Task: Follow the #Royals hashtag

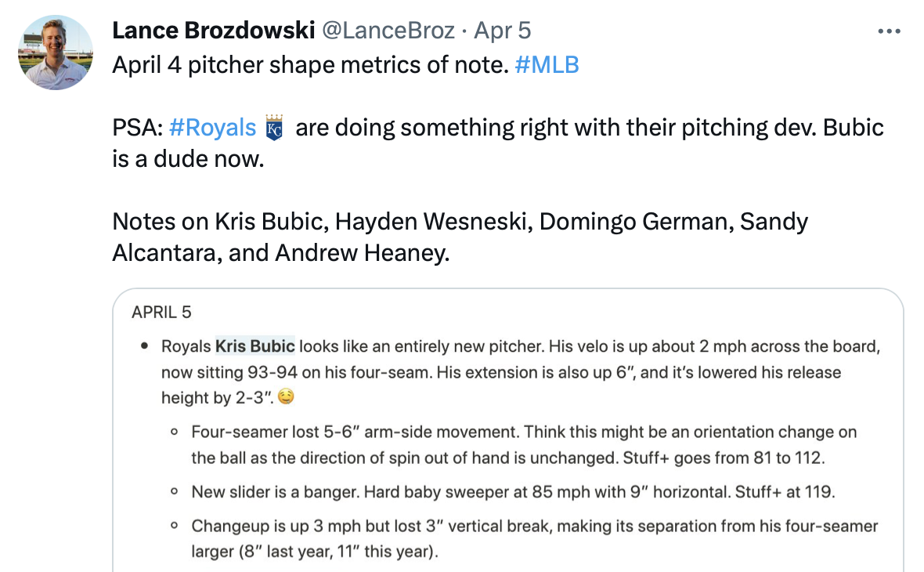Action: click(212, 128)
